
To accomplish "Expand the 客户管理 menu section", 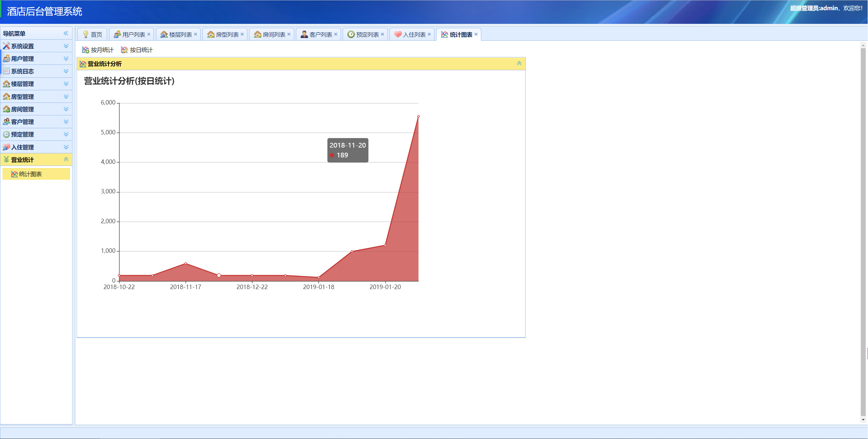I will tap(66, 121).
